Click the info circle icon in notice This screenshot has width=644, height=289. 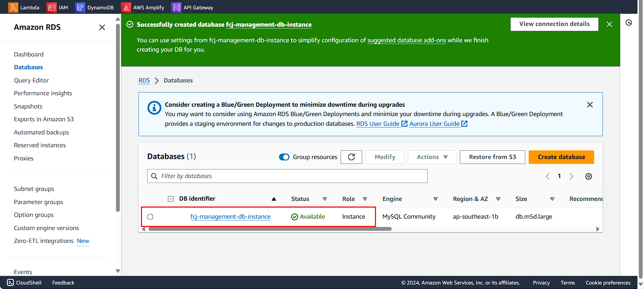tap(154, 108)
